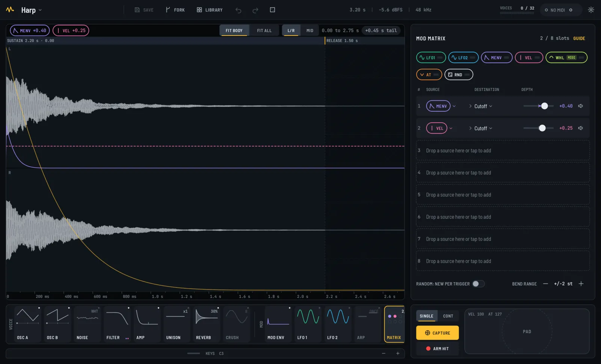This screenshot has width=601, height=364.
Task: Click the yellow CAPTURE button
Action: (x=438, y=333)
